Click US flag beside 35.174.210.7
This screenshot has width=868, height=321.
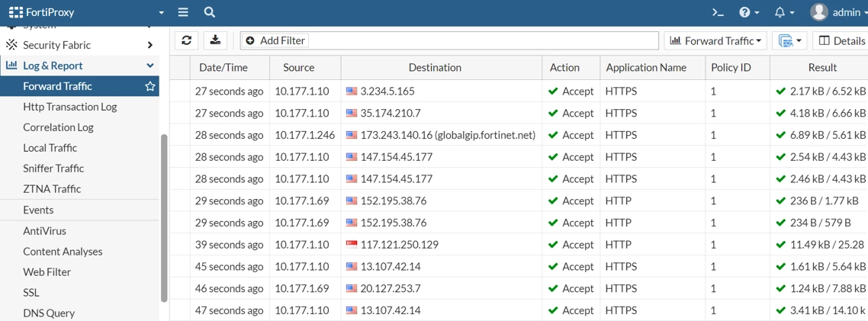pos(352,113)
